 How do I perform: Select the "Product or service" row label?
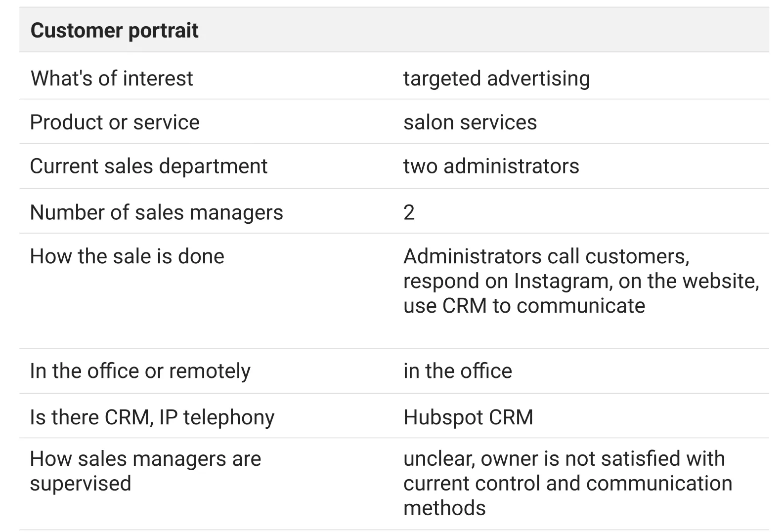[115, 123]
